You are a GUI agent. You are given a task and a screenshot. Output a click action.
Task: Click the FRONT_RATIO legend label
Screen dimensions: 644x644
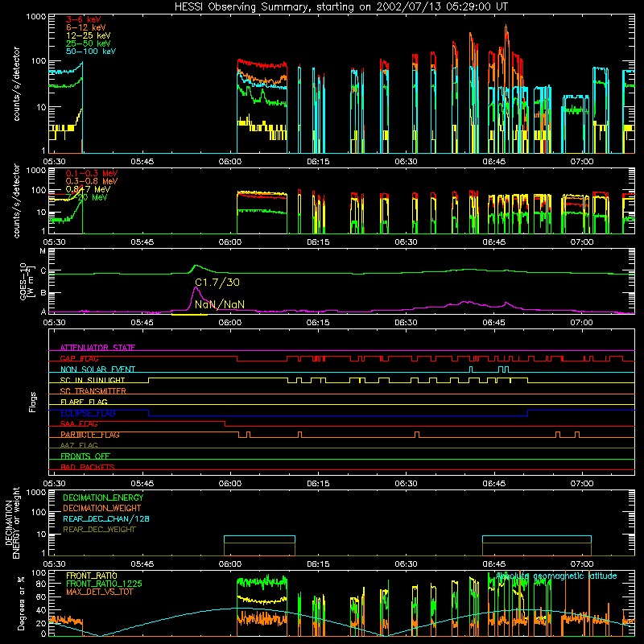pos(92,576)
